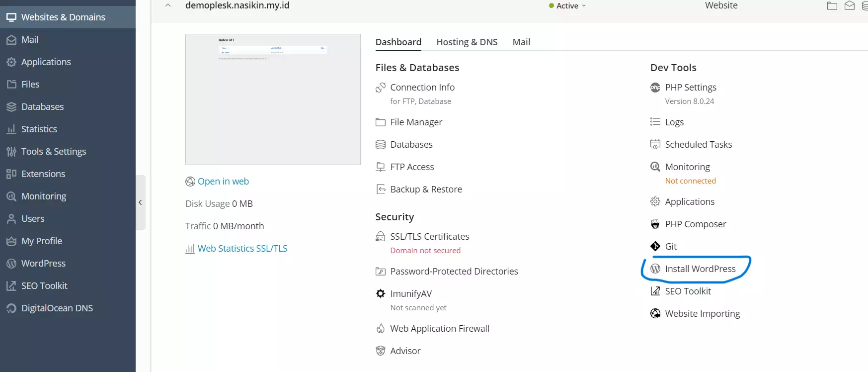The image size is (868, 372).
Task: Click the Mail envelope icon in sidebar
Action: tap(11, 40)
